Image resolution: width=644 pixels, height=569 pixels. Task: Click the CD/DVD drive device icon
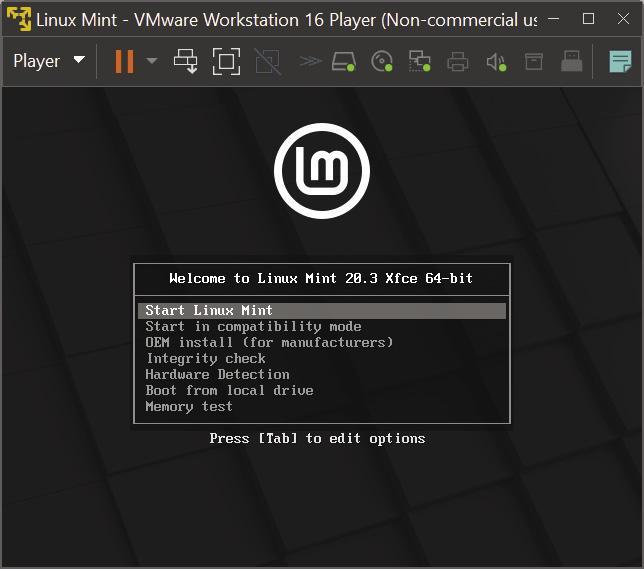pyautogui.click(x=382, y=61)
